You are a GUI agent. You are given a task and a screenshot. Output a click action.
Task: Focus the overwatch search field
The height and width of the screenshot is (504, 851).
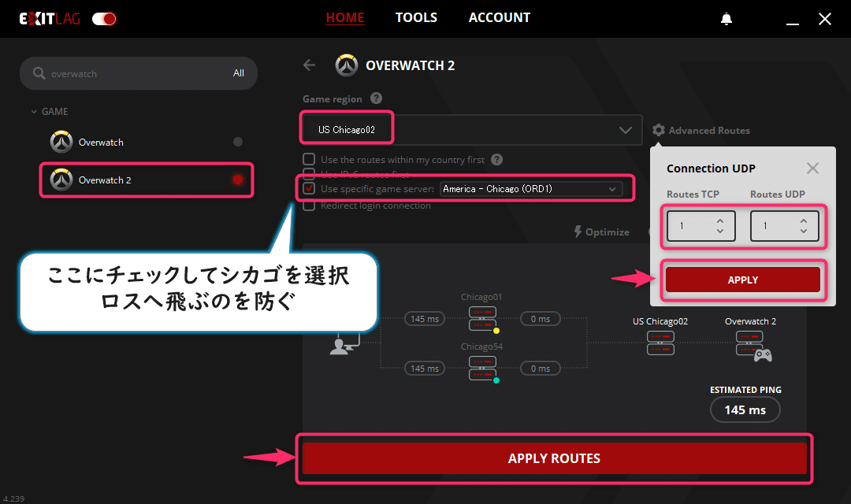139,73
